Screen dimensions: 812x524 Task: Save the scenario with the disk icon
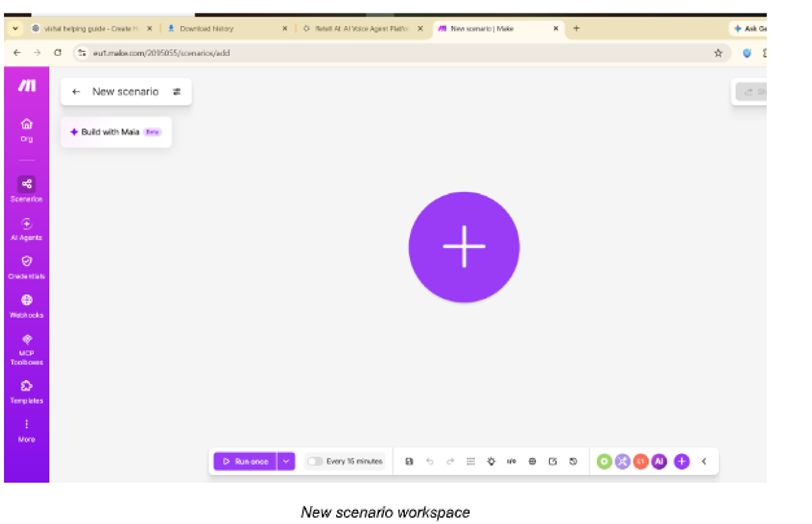pos(409,461)
